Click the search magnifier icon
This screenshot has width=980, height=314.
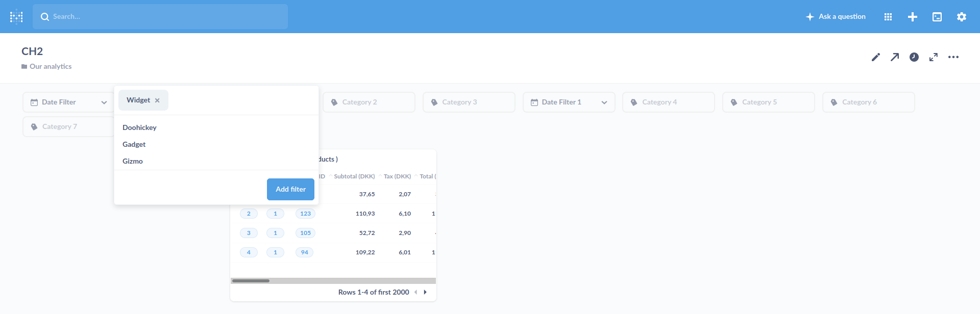[45, 17]
